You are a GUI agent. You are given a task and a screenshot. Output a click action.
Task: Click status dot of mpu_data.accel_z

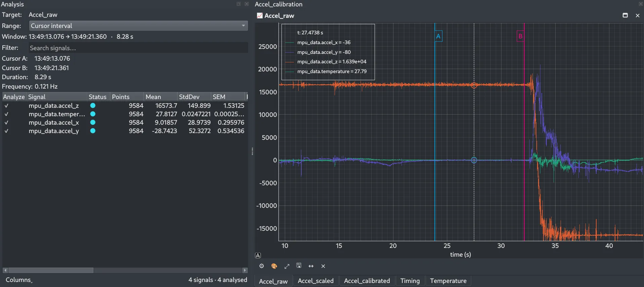tap(93, 105)
